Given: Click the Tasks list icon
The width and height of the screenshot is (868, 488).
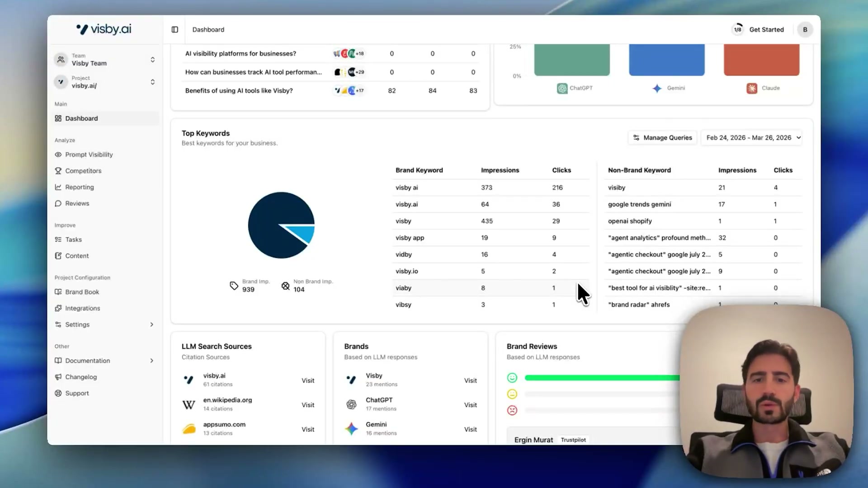Looking at the screenshot, I should click(58, 239).
